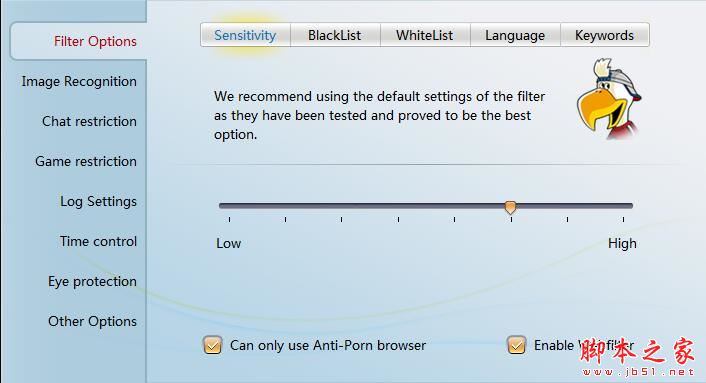Go to Chat restriction section
This screenshot has width=706, height=383.
(89, 122)
